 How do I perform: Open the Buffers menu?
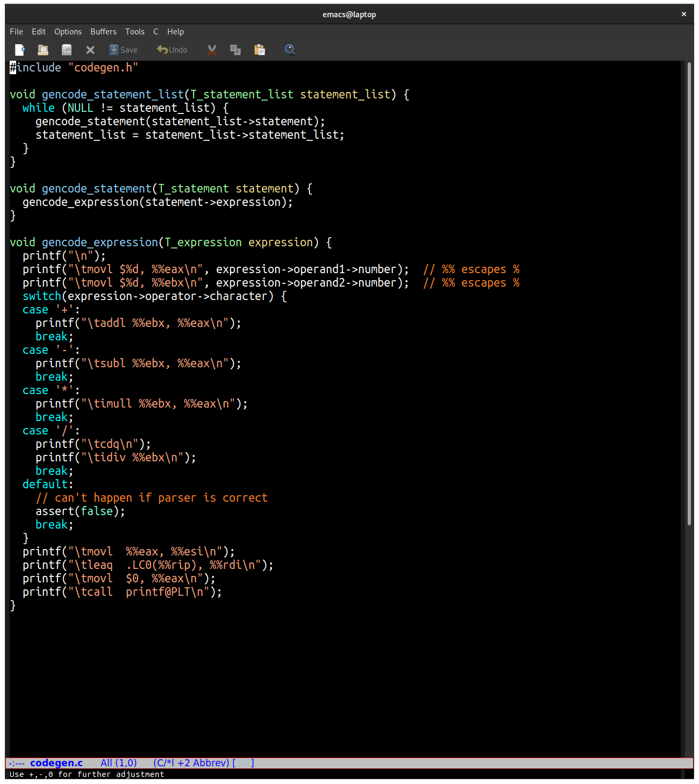[x=103, y=31]
